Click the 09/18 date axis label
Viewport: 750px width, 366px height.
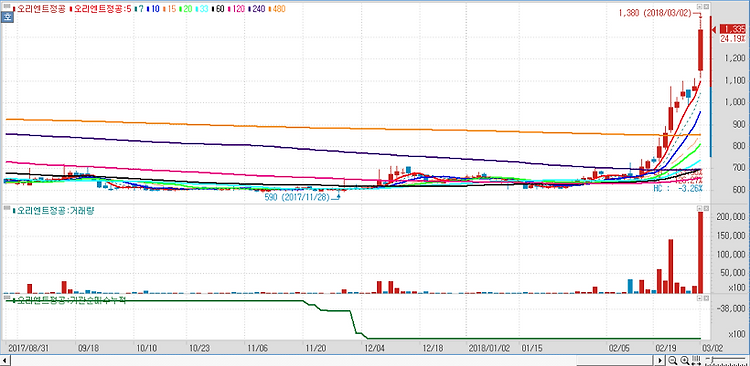(x=87, y=347)
